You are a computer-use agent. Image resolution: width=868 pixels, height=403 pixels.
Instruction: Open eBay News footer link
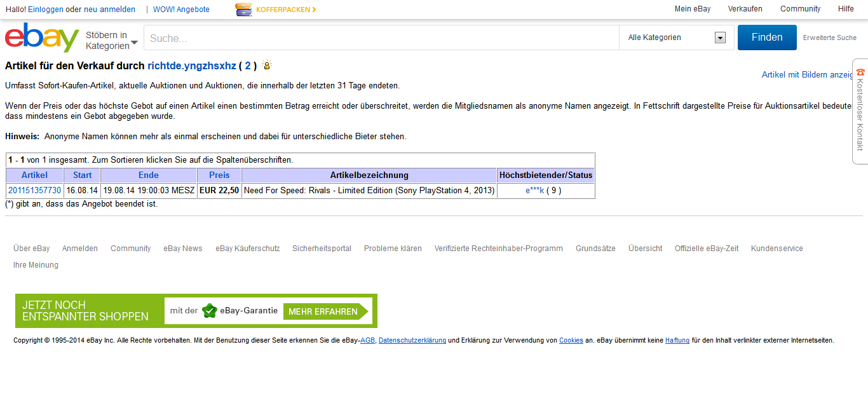click(x=183, y=249)
